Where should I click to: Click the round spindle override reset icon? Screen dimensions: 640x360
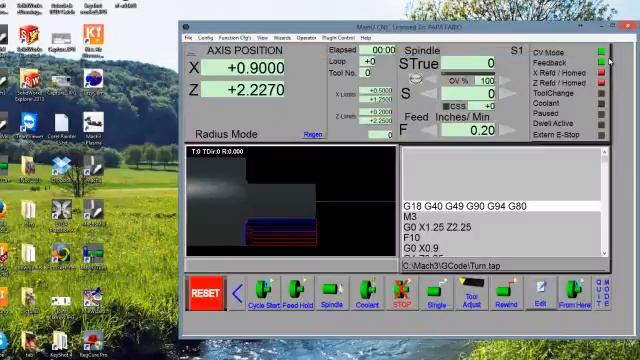point(416,78)
